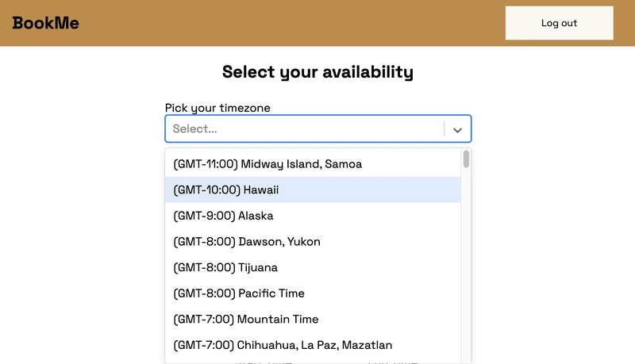Click the timezone list scrollbar thumb
Viewport: 635px width, 364px height.
pos(466,159)
